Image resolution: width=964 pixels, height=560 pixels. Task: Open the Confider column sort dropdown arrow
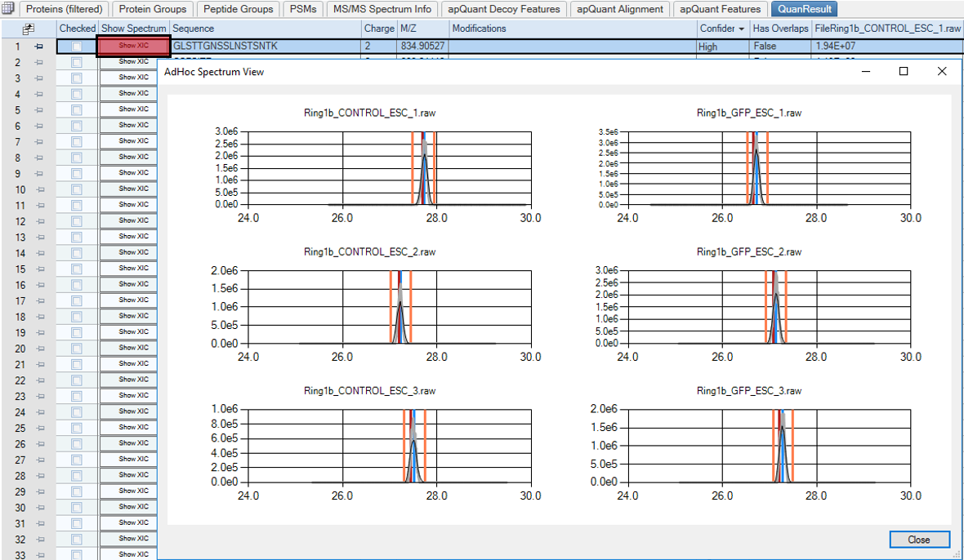[x=742, y=29]
